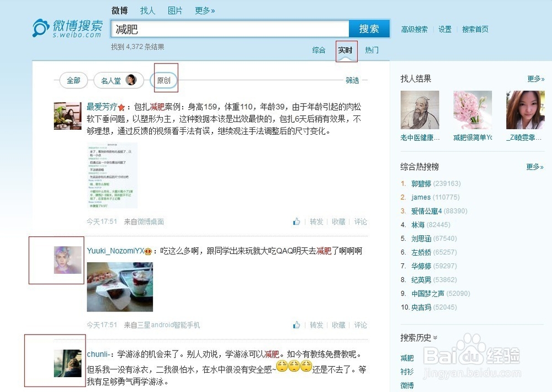Open 高级搜索 advanced search
The image size is (552, 392).
pyautogui.click(x=415, y=29)
